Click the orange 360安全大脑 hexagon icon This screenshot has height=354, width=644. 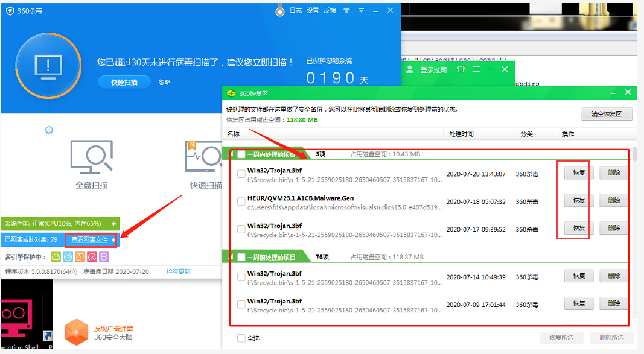pos(77,332)
